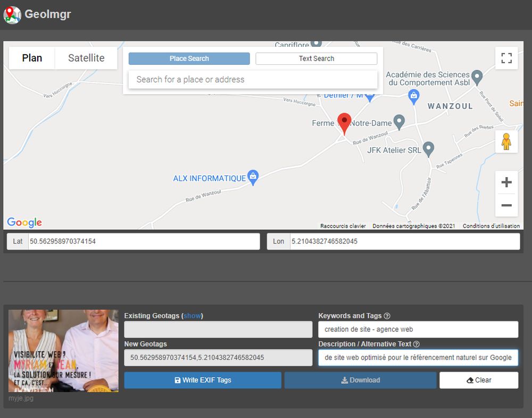Click Ferme Notre-Dame grey pin

coord(400,122)
